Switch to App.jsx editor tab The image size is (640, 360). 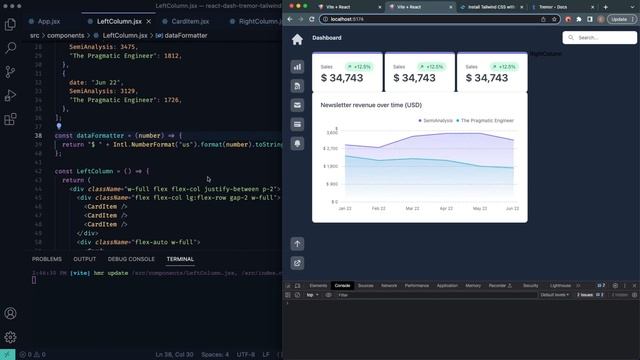click(x=45, y=21)
